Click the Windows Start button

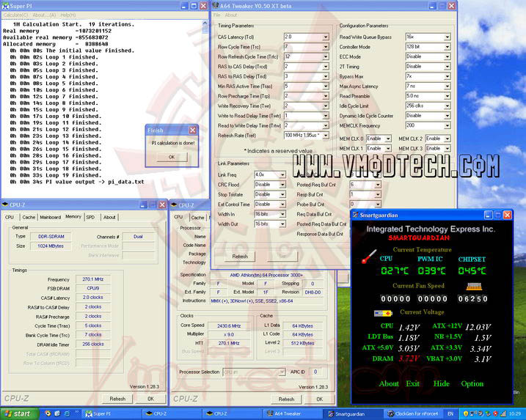(x=19, y=414)
